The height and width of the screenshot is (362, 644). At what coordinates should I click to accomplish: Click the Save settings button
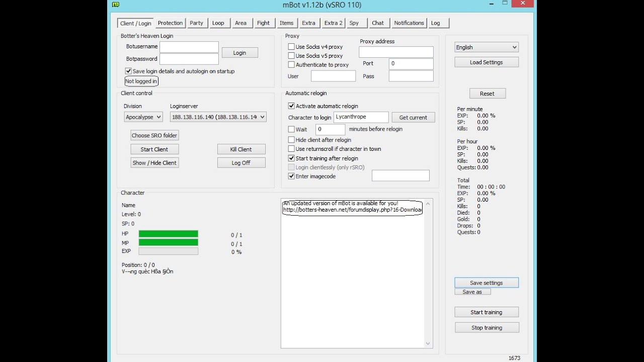click(487, 283)
